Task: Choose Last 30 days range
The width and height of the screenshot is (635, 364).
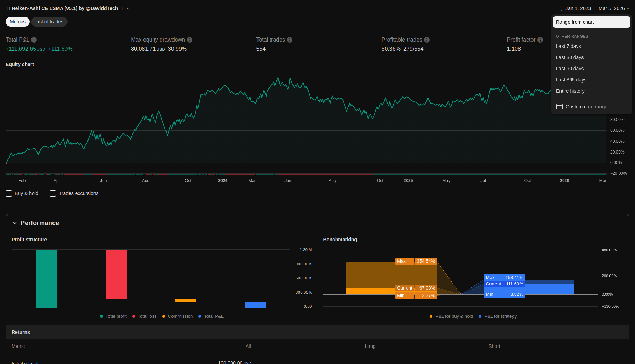Action: (x=570, y=57)
